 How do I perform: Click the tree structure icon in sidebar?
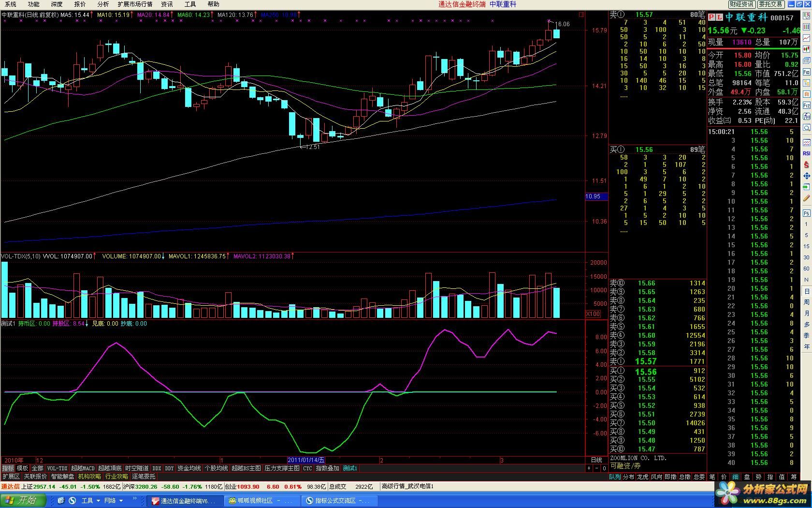(x=807, y=83)
